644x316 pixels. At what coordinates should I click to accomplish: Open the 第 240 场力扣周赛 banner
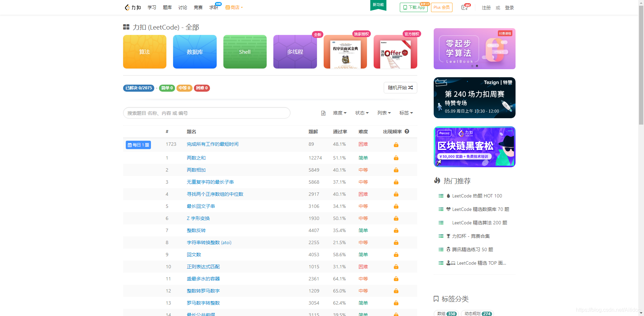474,98
